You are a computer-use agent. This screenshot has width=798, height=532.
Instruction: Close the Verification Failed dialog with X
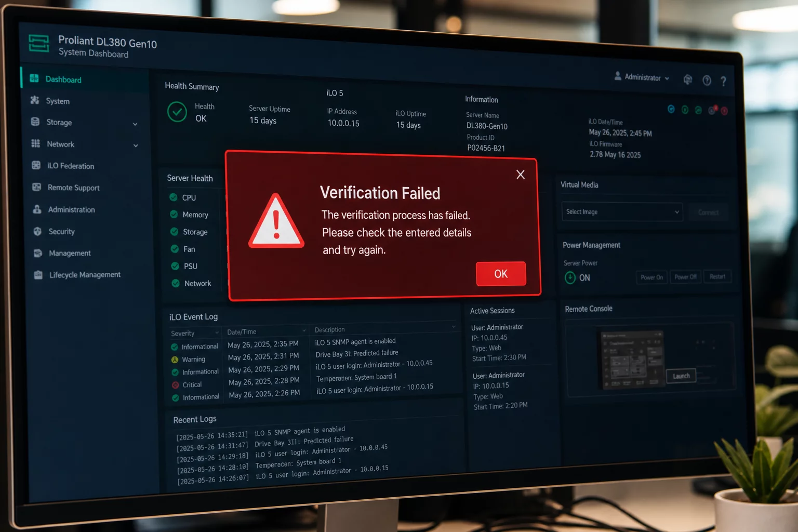[x=520, y=175]
